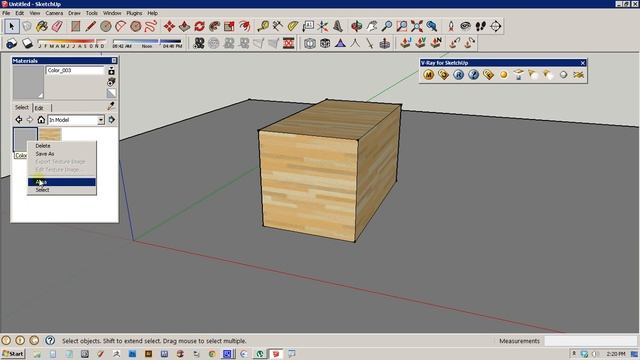This screenshot has height=360, width=640.
Task: Click the Color_003 material name field
Action: tap(75, 70)
